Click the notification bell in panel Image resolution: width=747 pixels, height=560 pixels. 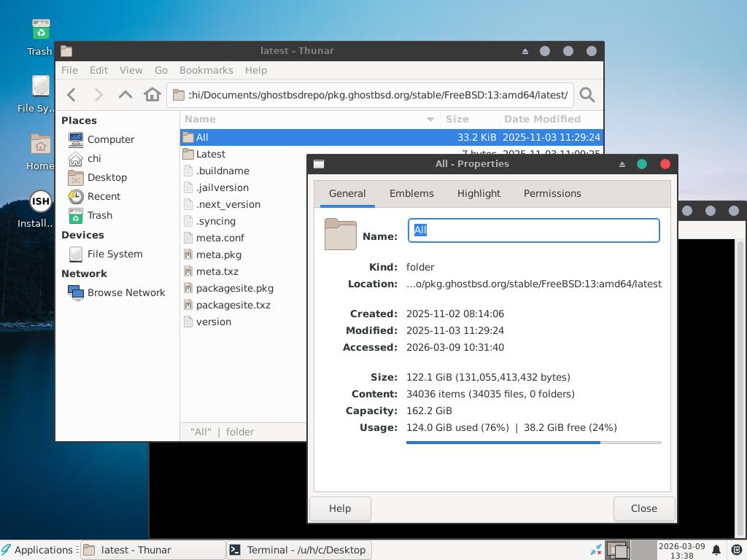pos(716,550)
